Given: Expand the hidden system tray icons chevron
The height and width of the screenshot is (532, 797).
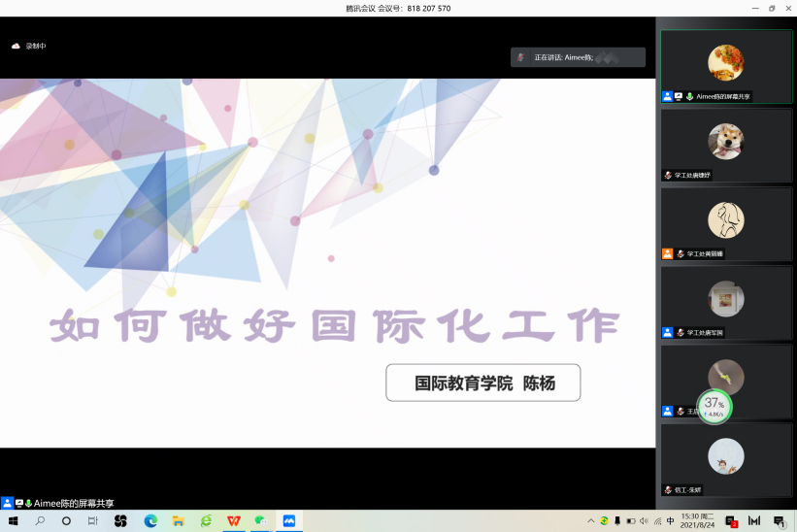Looking at the screenshot, I should pos(590,521).
